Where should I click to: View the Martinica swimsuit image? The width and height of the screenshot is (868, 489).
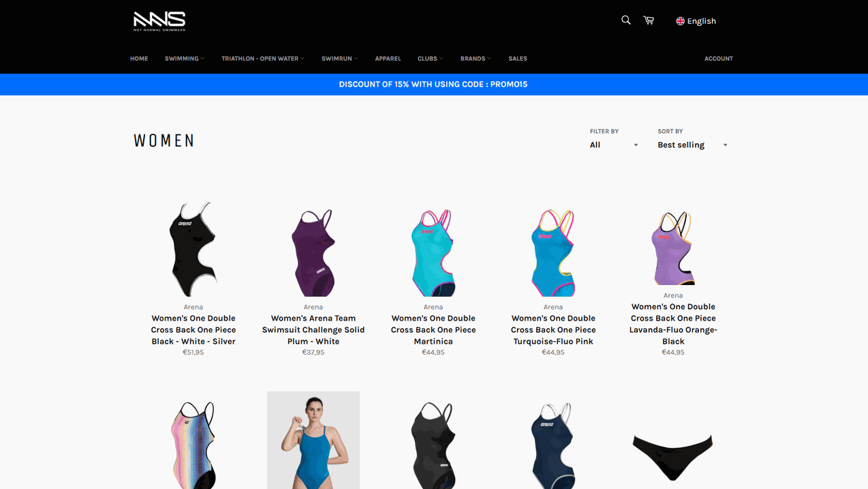point(433,252)
